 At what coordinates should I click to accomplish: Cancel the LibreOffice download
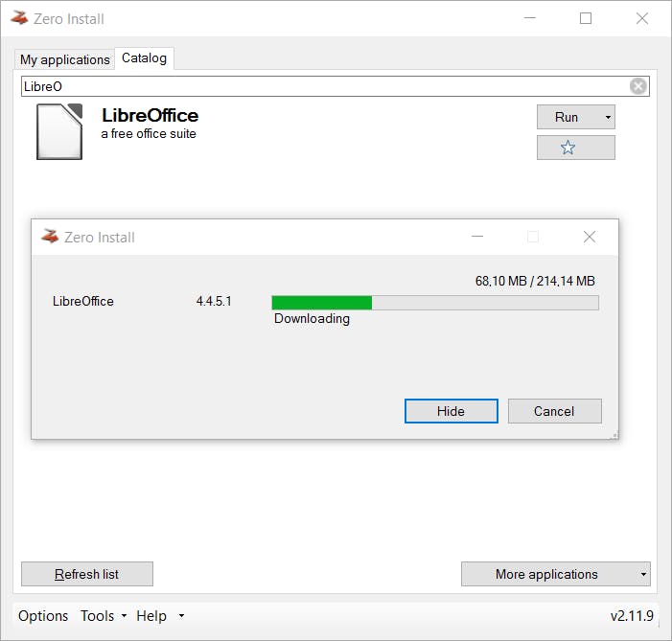pyautogui.click(x=555, y=411)
